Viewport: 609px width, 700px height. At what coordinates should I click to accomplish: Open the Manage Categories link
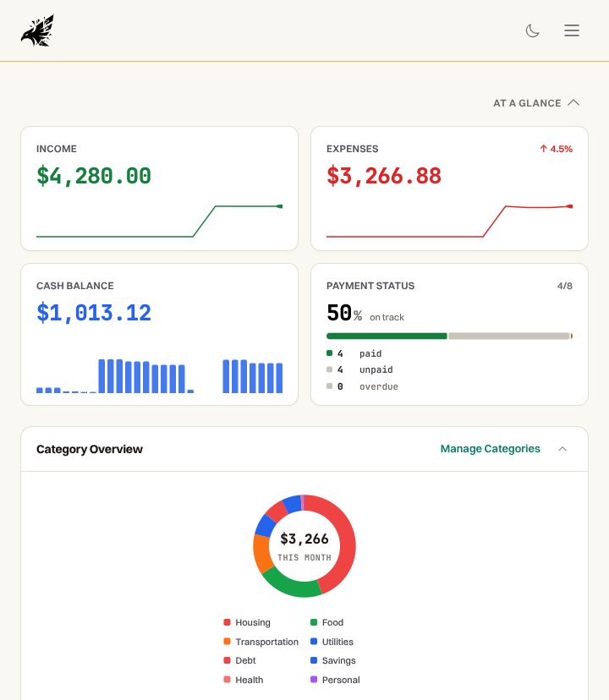pos(490,449)
